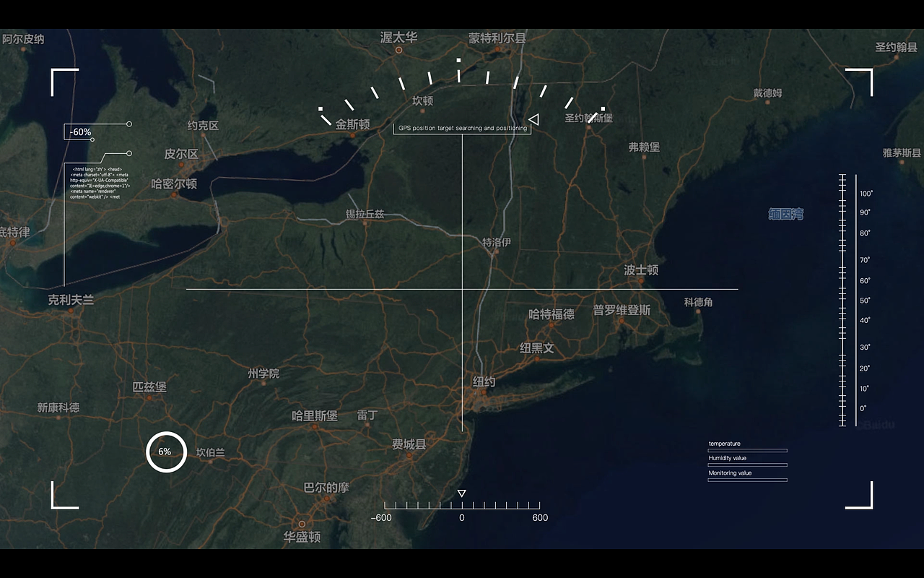Click the 巴尔的摩 city label on map
Screen dimensions: 924x578
coord(326,488)
